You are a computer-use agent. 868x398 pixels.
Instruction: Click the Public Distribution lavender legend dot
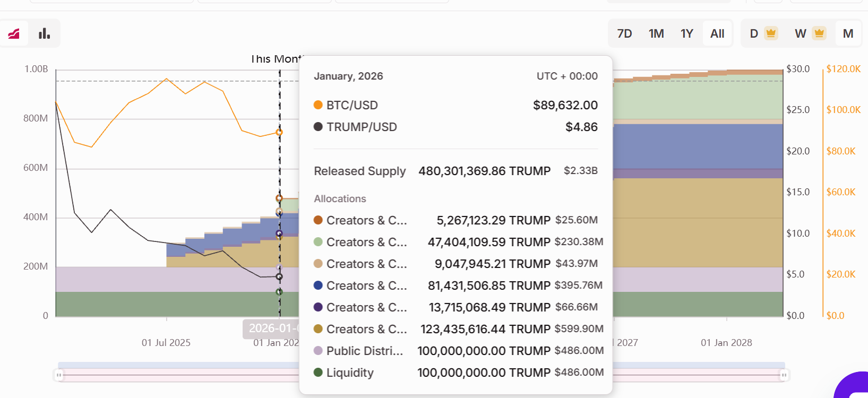(318, 351)
